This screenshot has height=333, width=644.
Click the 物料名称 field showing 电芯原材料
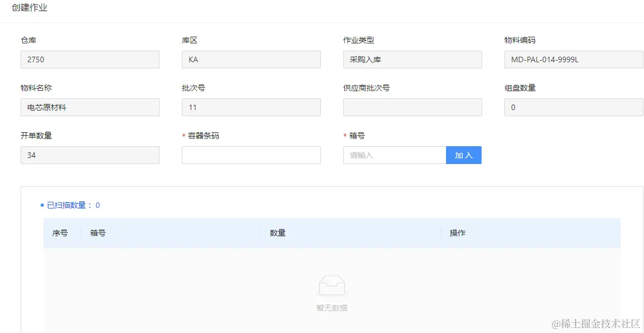[x=90, y=108]
